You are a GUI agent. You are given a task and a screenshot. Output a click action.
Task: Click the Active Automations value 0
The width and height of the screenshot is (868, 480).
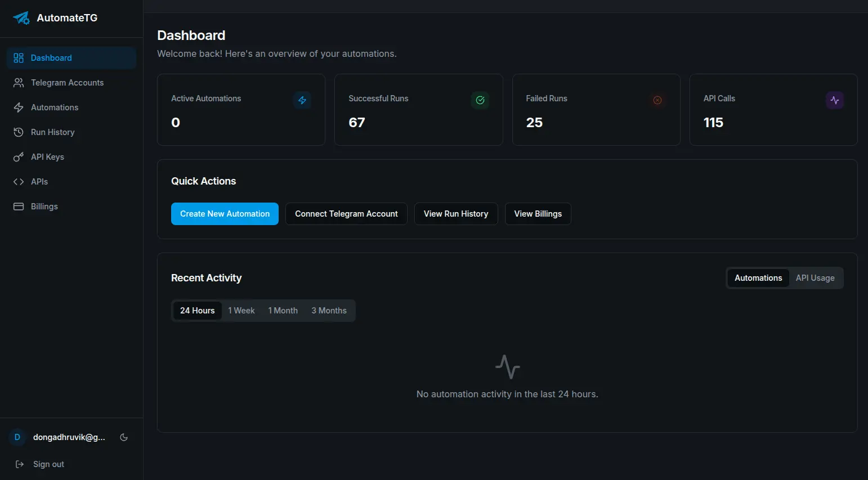pyautogui.click(x=176, y=123)
